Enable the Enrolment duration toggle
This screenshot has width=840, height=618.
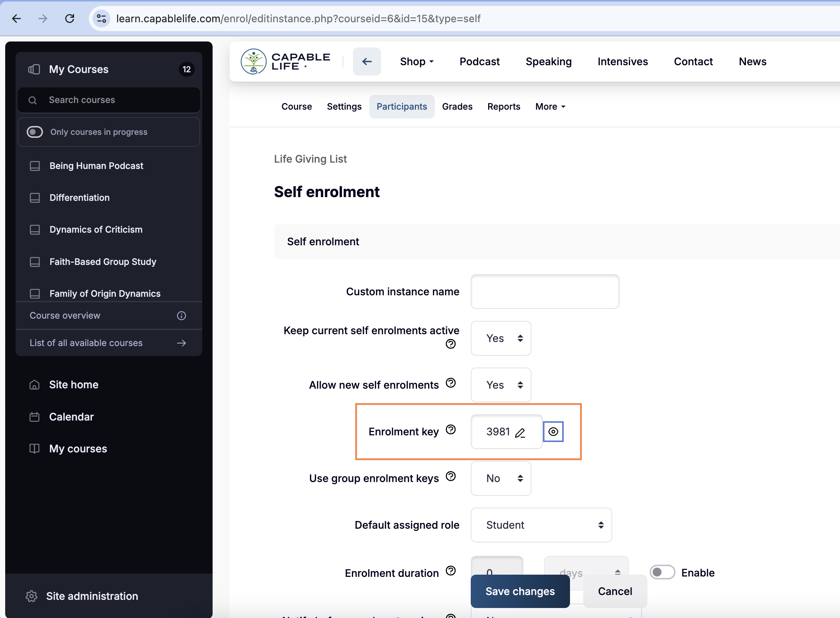click(x=661, y=572)
